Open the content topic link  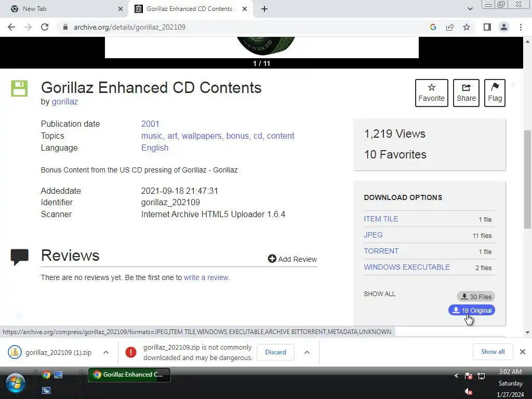coord(280,136)
